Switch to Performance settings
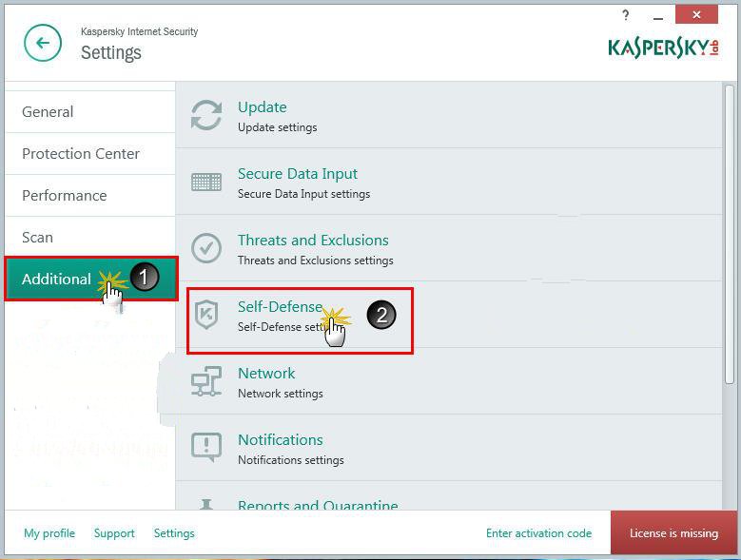The height and width of the screenshot is (560, 741). (x=89, y=196)
